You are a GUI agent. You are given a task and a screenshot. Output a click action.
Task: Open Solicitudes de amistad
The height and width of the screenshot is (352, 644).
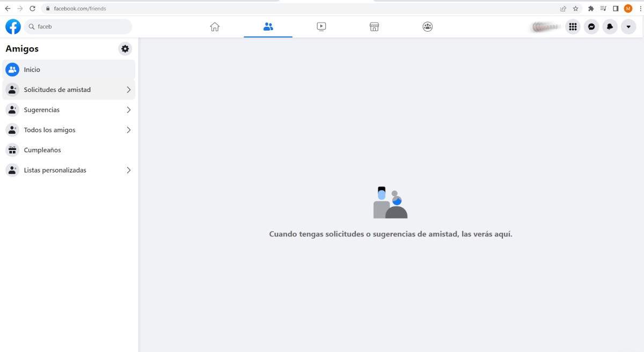pyautogui.click(x=69, y=90)
